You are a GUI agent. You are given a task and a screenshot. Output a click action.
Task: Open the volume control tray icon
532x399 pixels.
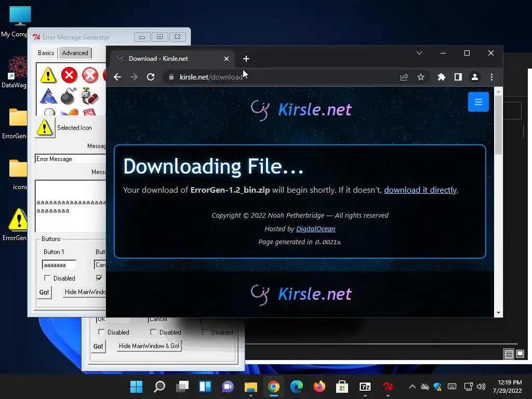coord(481,387)
